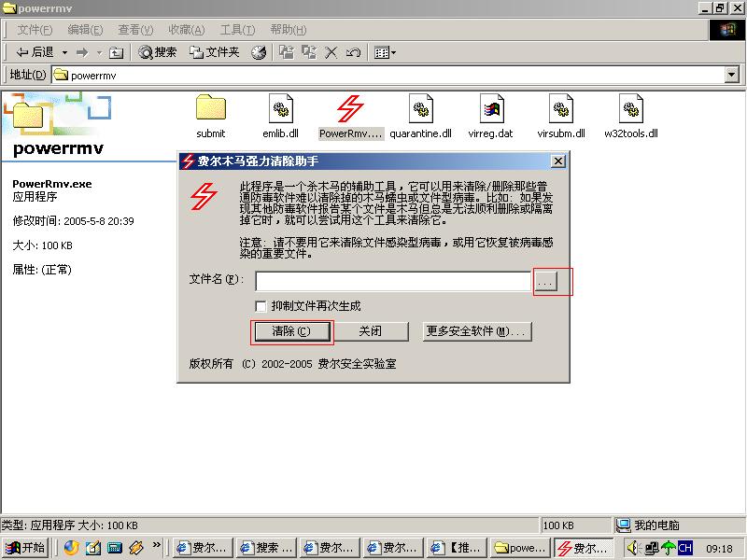Click the 关闭 button

coord(370,331)
